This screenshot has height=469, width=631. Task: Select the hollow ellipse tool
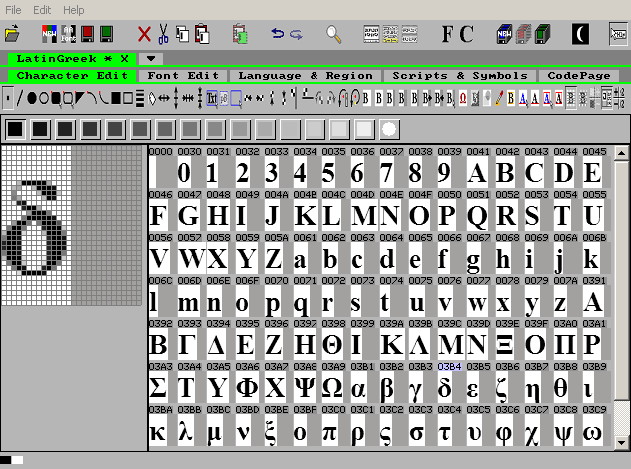tap(43, 98)
